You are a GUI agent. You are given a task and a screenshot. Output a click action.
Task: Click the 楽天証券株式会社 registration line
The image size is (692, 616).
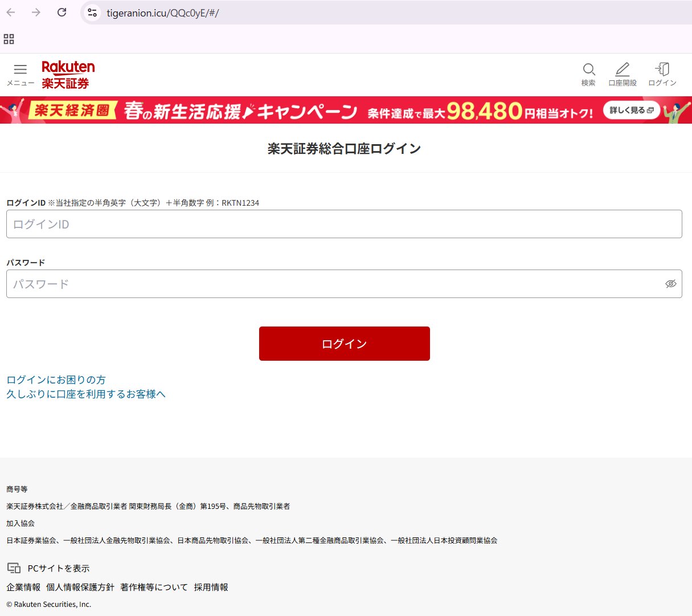coord(148,506)
